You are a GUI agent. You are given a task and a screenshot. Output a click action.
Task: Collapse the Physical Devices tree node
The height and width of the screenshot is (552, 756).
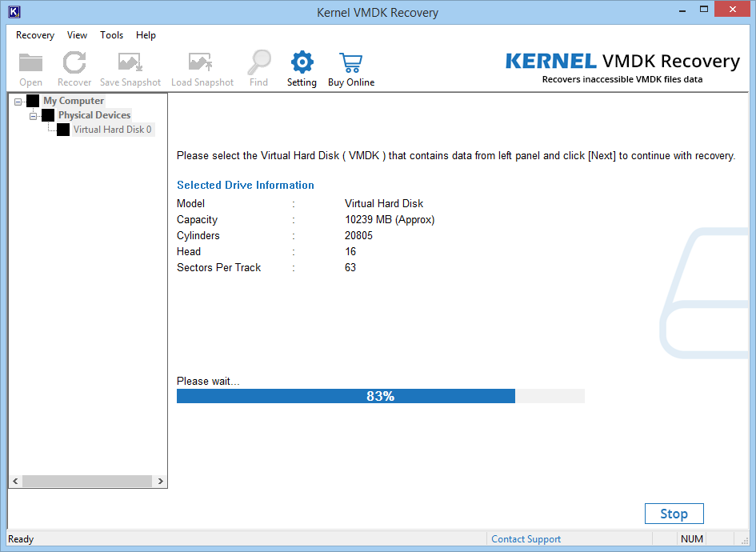click(34, 116)
